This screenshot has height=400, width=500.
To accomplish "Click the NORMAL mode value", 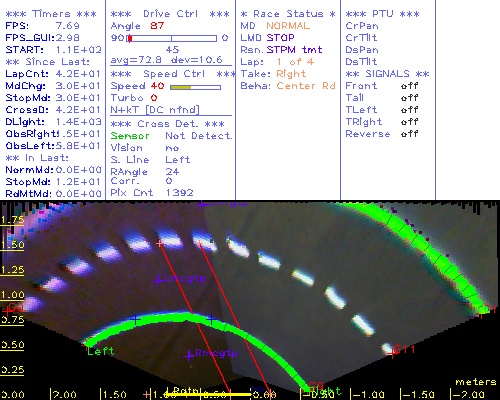I will point(288,26).
